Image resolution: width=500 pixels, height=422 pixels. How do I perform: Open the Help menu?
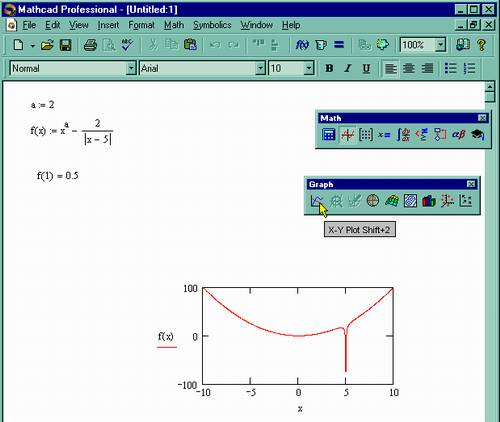pos(291,25)
